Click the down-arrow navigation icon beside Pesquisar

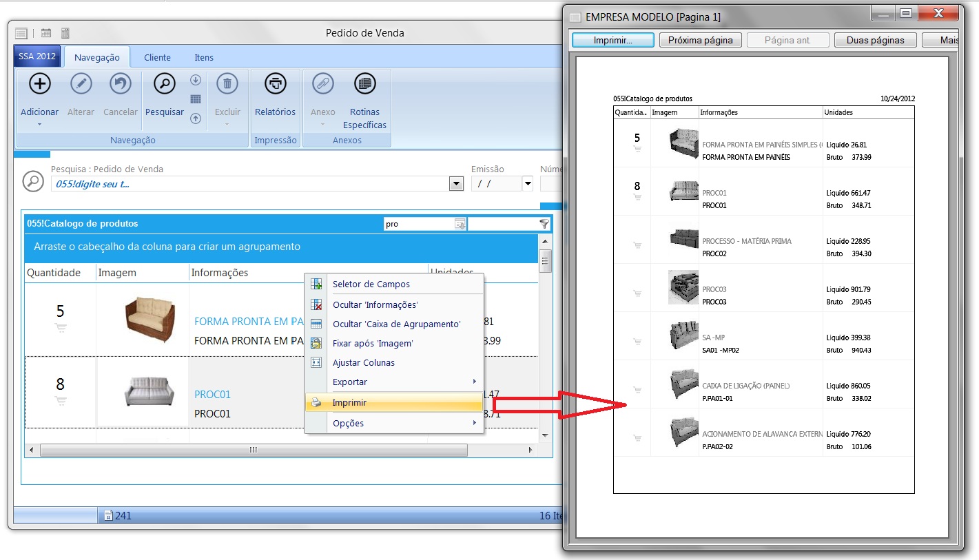coord(196,80)
